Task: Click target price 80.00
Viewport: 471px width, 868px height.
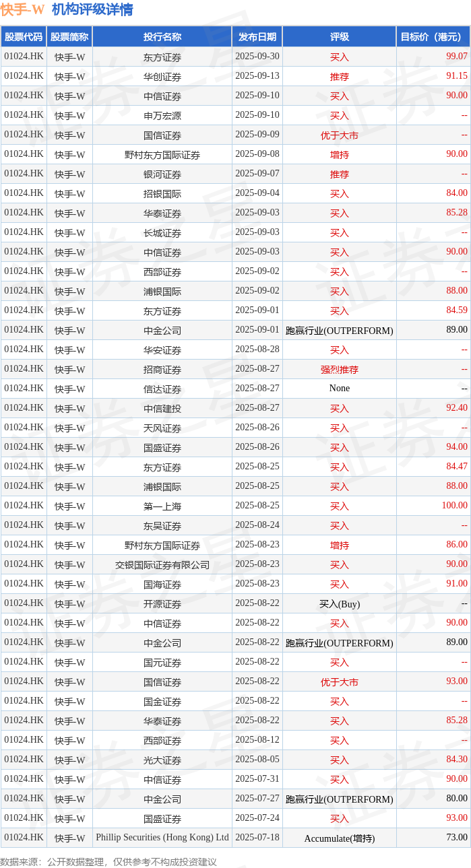Action: (x=457, y=799)
